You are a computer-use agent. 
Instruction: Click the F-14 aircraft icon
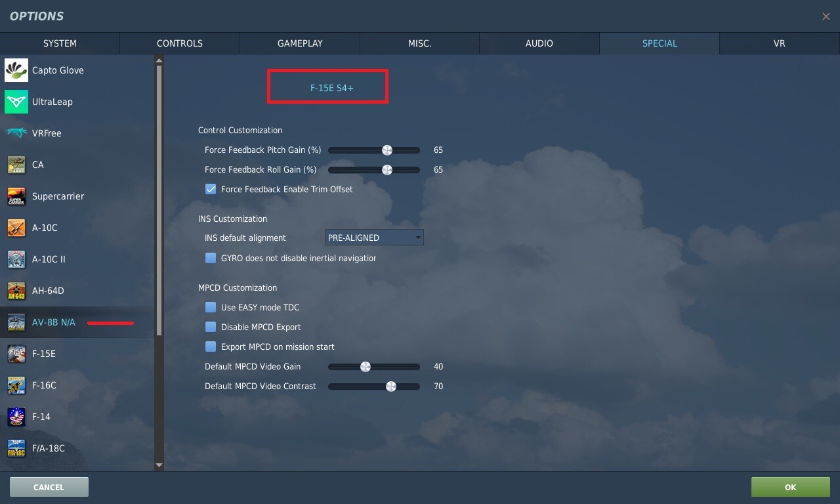(x=16, y=417)
